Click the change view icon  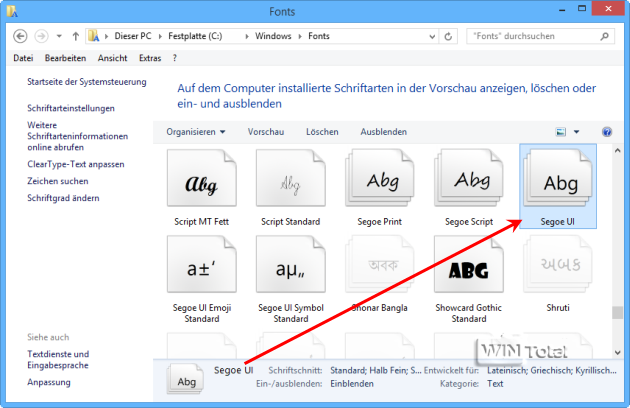(560, 132)
